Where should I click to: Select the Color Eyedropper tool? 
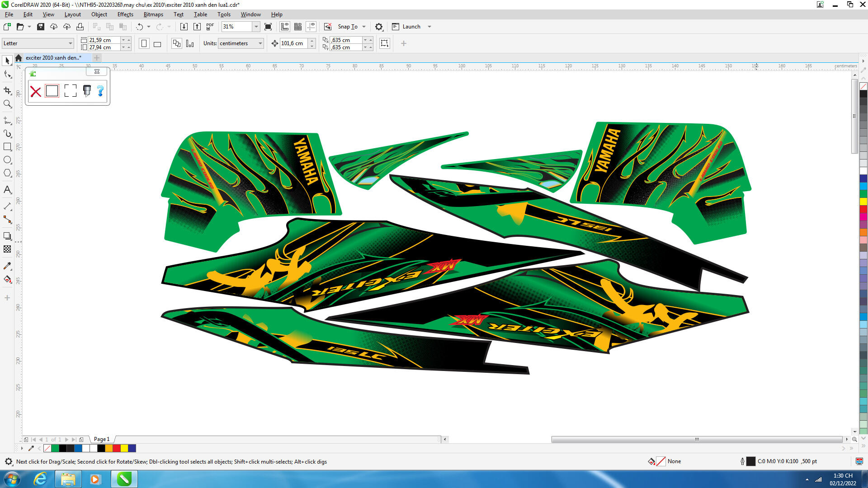point(7,266)
